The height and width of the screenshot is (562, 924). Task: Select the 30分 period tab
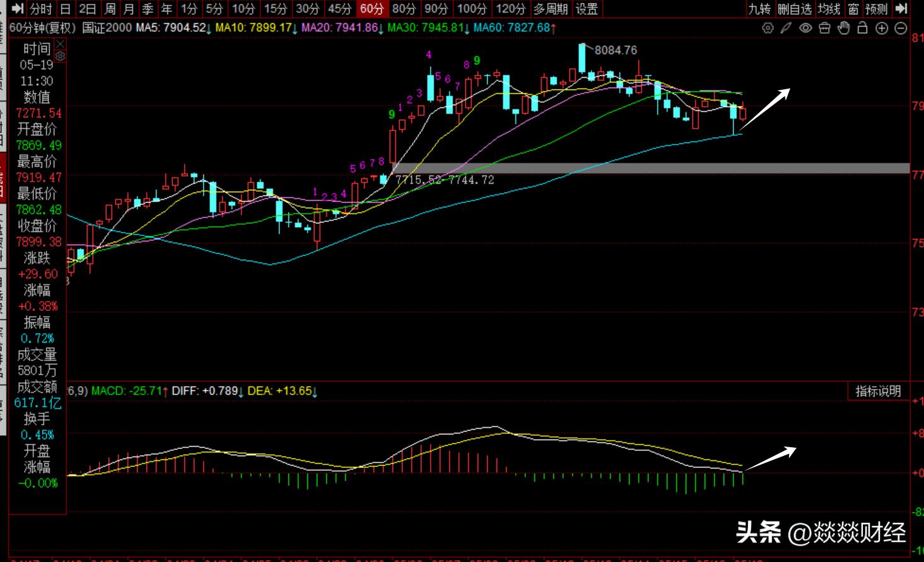click(308, 9)
